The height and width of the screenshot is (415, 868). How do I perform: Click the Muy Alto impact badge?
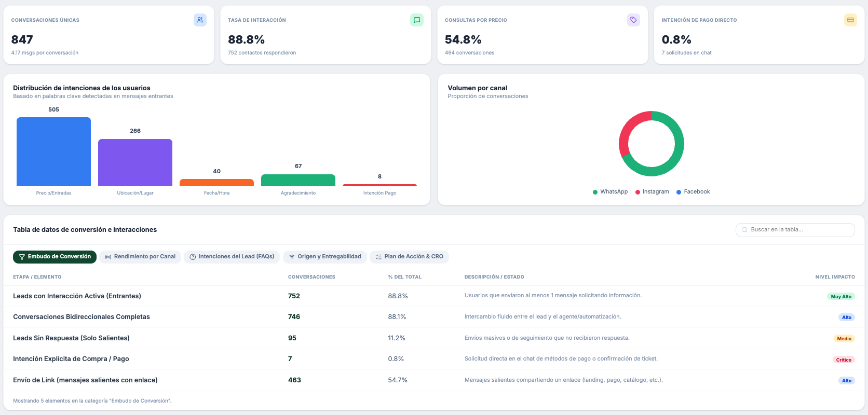click(841, 297)
